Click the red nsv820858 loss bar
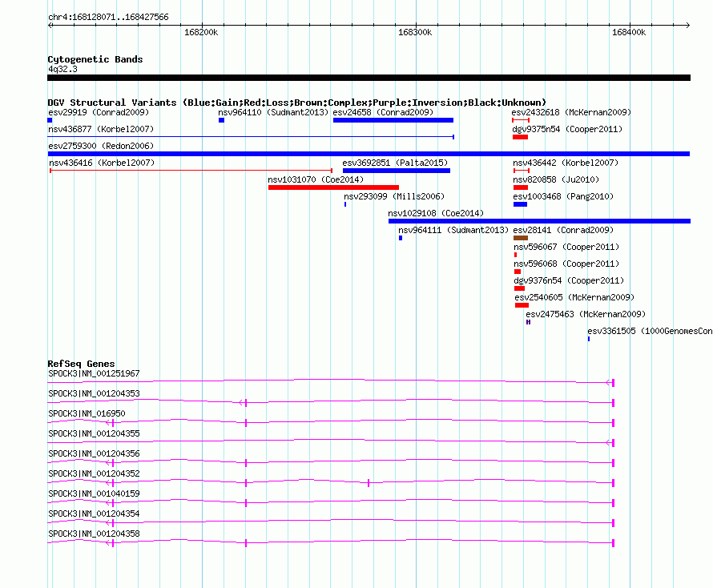 point(521,187)
